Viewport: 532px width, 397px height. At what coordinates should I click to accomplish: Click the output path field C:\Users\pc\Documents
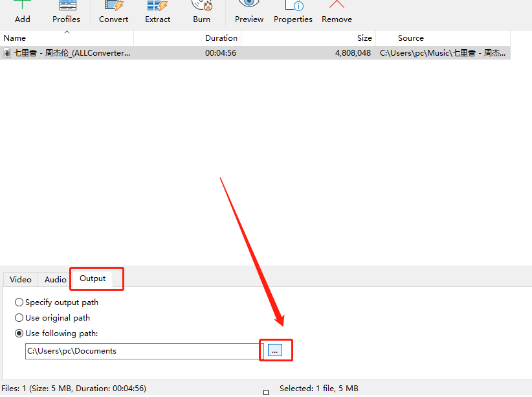click(144, 351)
